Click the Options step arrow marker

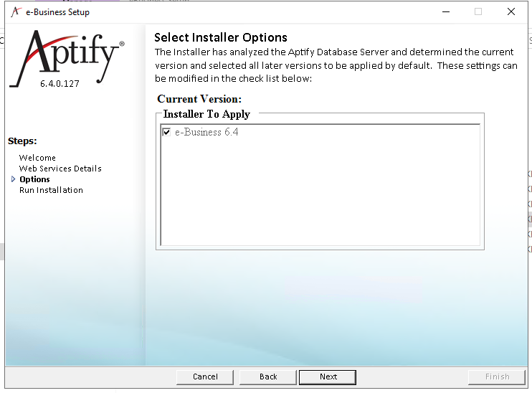[13, 179]
